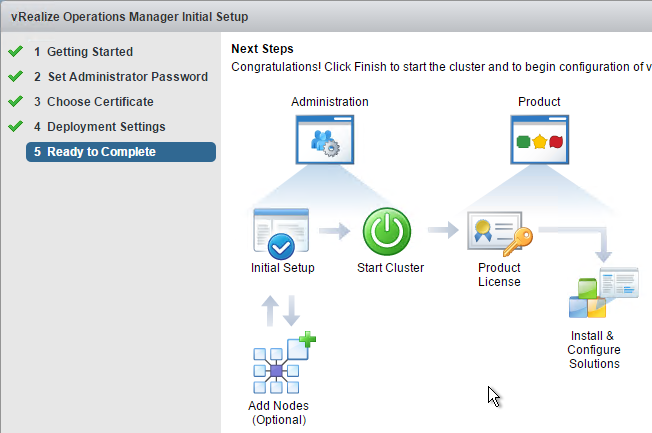Click the Product License key icon
Screen dimensions: 652x433
(499, 234)
